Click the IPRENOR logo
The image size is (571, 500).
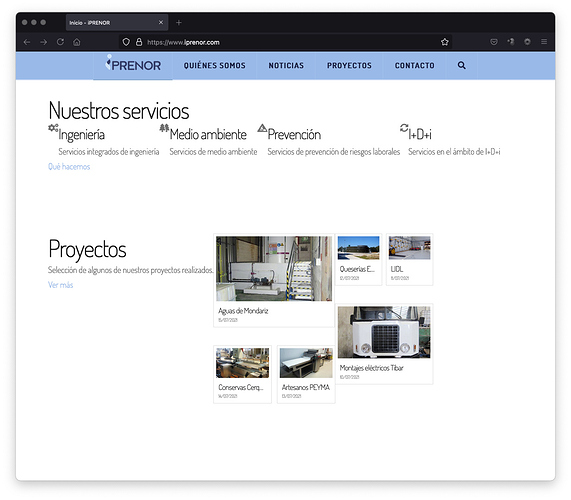click(x=133, y=64)
